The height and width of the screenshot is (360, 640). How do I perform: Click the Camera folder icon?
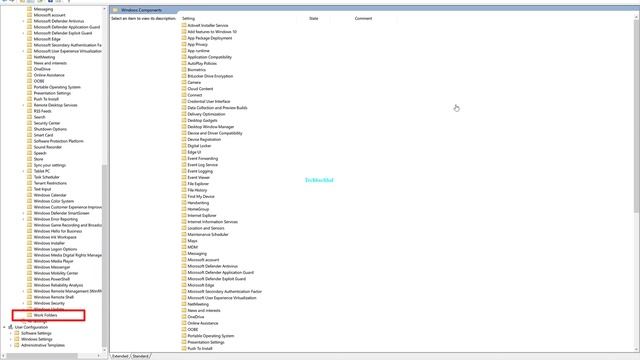click(184, 82)
